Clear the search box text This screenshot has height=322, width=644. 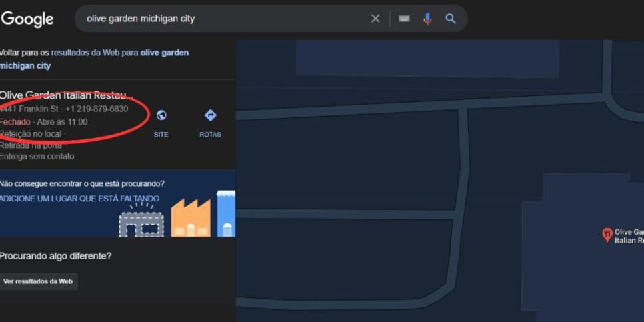pos(375,19)
